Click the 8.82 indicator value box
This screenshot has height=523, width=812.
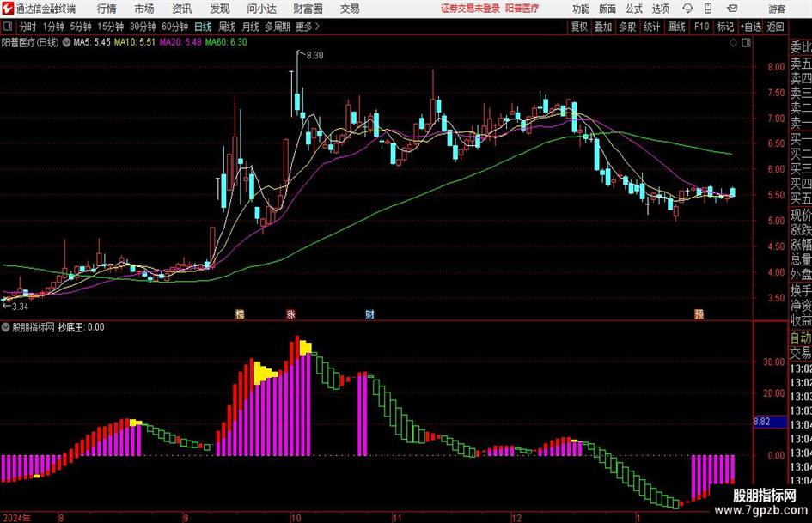770,422
